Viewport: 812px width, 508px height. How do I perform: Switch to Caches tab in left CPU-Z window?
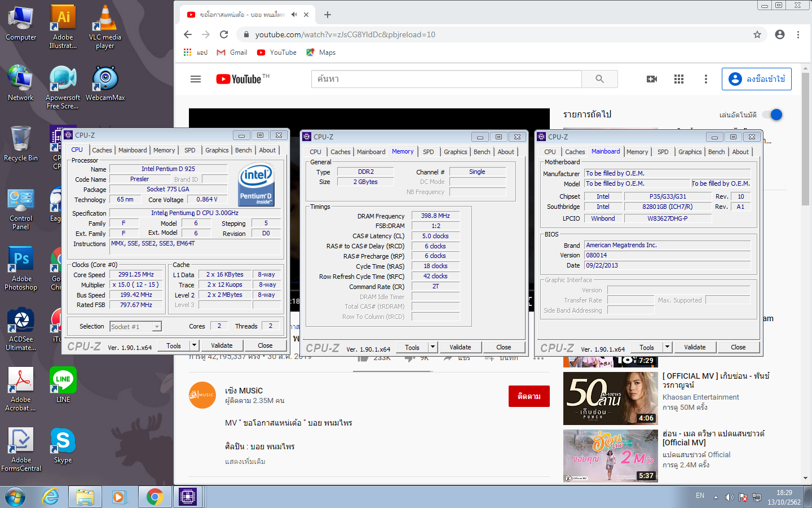coord(102,150)
